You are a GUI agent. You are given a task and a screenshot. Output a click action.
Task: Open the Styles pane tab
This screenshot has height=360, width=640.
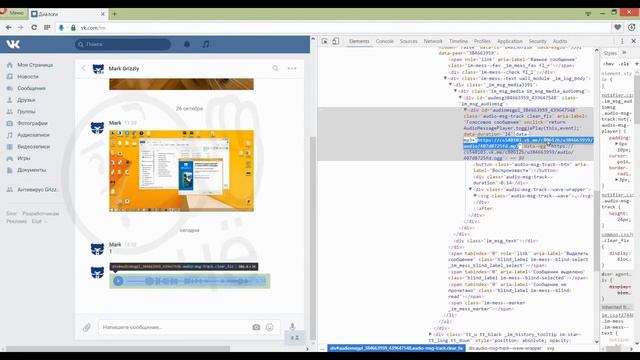(x=610, y=53)
